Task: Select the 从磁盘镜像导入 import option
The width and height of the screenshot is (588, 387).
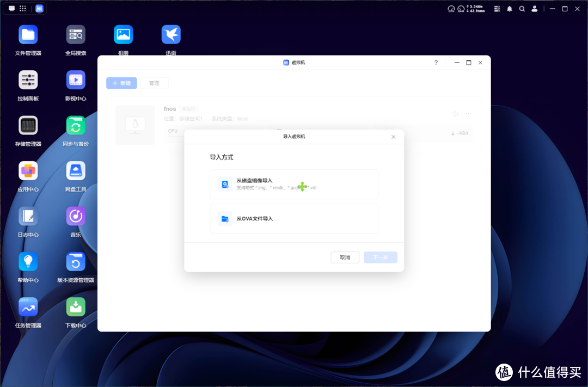Action: coord(294,184)
